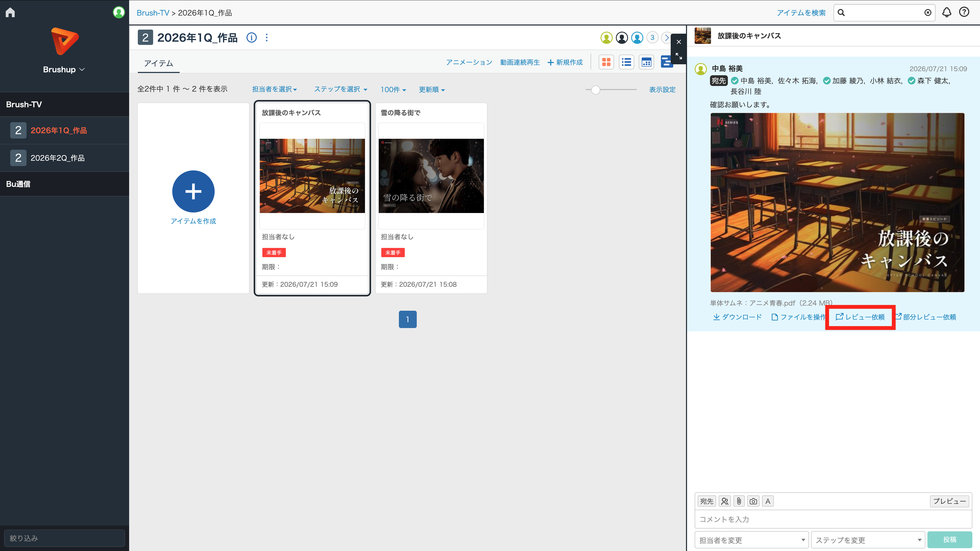This screenshot has height=551, width=980.
Task: Attach a file with paperclip icon
Action: pos(739,501)
